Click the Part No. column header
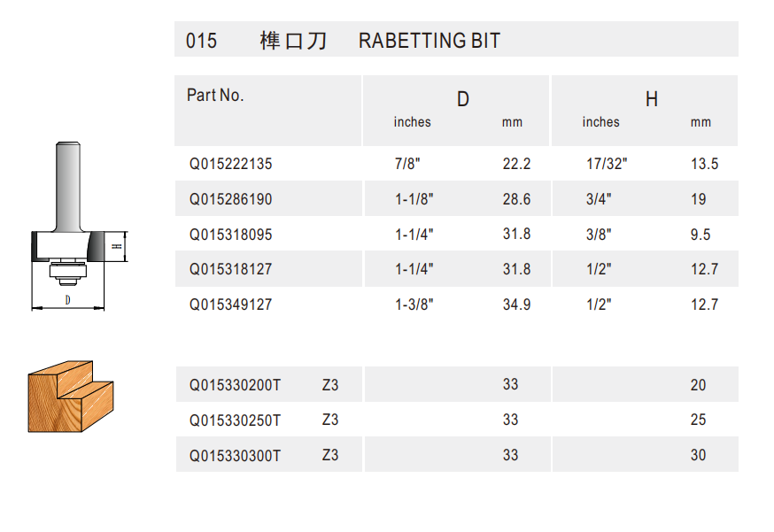Viewport: 774px width, 532px height. click(215, 96)
